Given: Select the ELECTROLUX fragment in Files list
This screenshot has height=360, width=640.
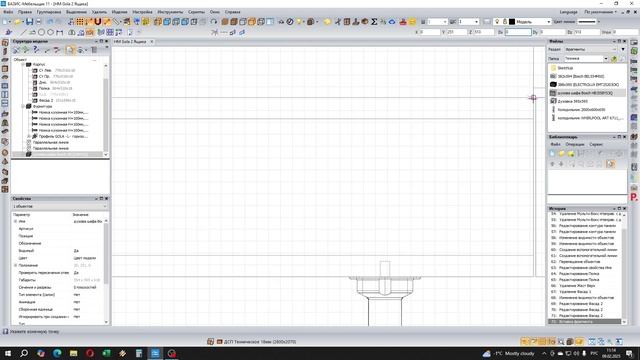Looking at the screenshot, I should 587,84.
